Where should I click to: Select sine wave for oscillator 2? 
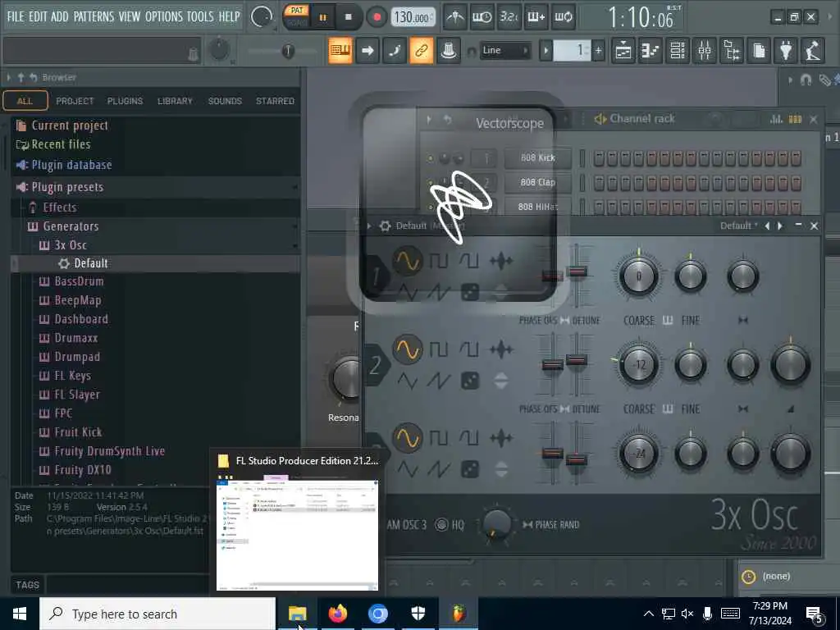point(407,349)
